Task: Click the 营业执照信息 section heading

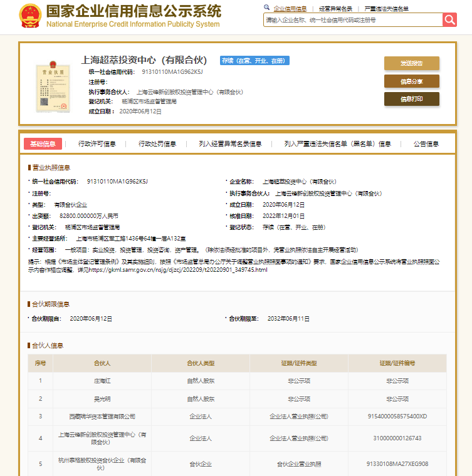Action: (x=51, y=168)
